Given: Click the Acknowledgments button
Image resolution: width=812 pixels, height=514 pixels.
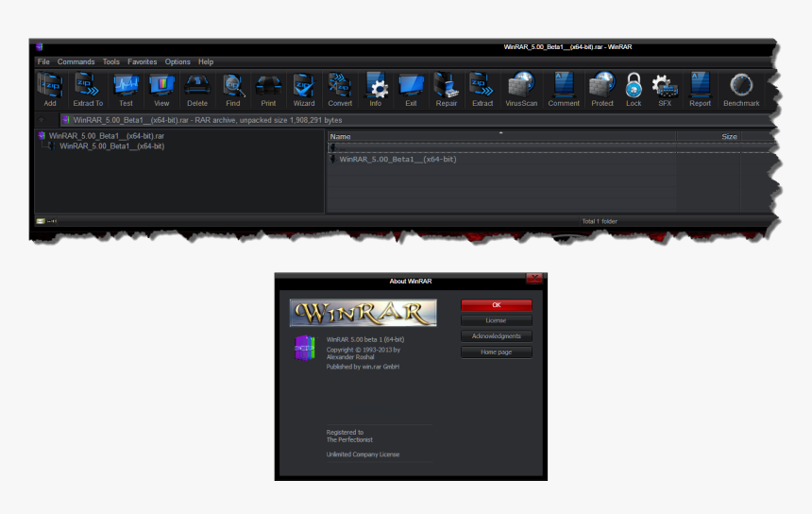Looking at the screenshot, I should (496, 336).
